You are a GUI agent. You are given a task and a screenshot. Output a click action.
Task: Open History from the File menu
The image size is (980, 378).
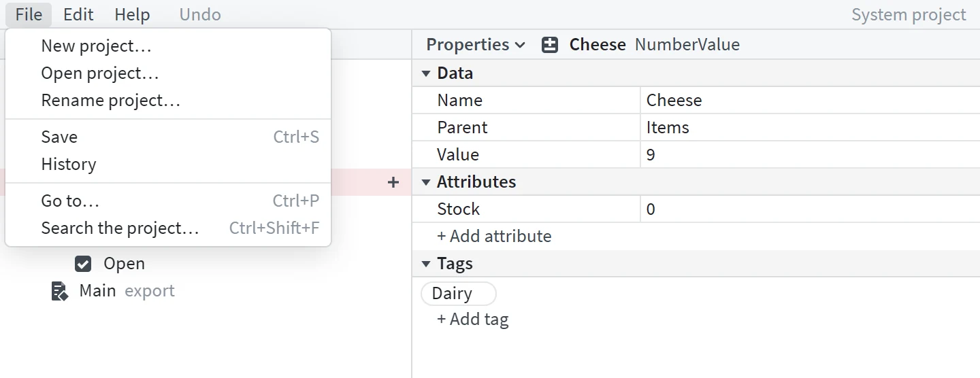pyautogui.click(x=168, y=165)
